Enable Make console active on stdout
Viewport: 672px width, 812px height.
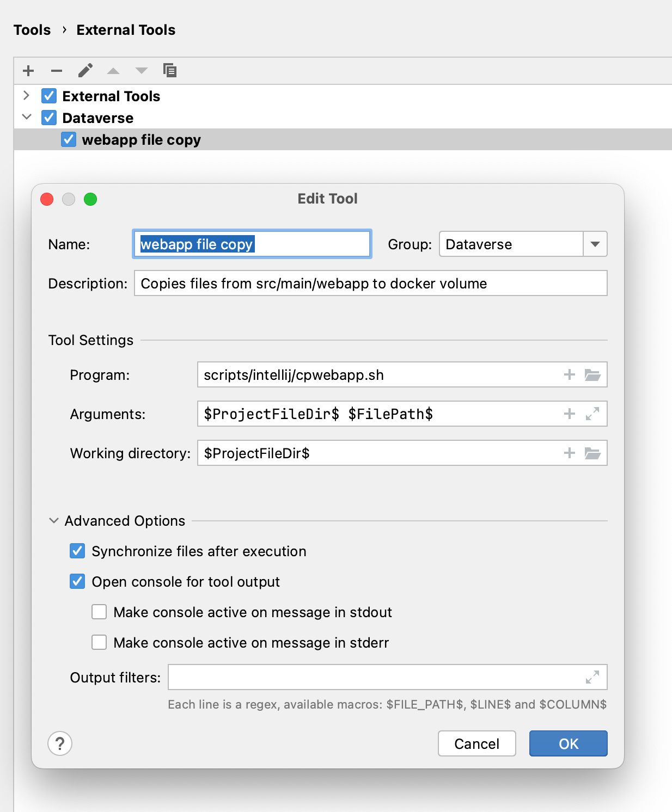point(99,612)
